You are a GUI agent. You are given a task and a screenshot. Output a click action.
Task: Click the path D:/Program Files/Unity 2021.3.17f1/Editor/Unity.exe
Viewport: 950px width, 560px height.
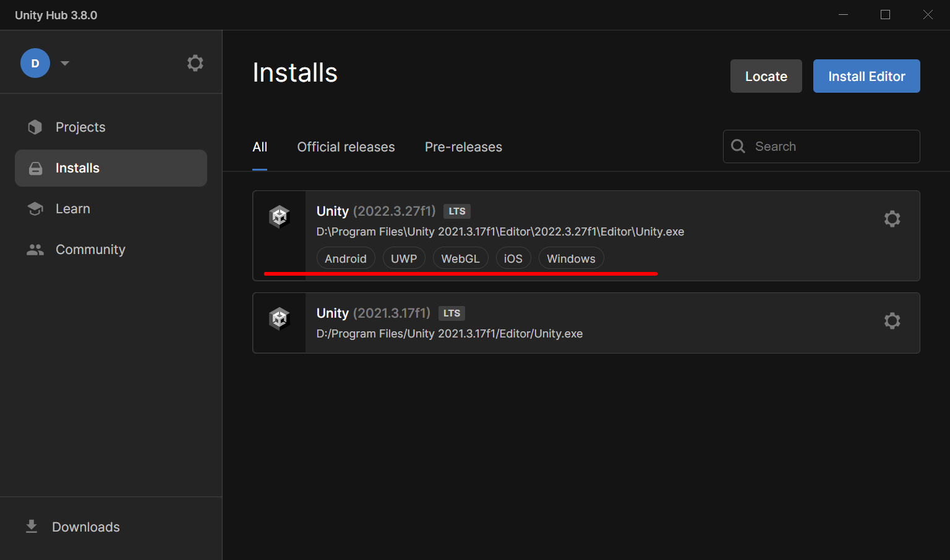pos(450,334)
